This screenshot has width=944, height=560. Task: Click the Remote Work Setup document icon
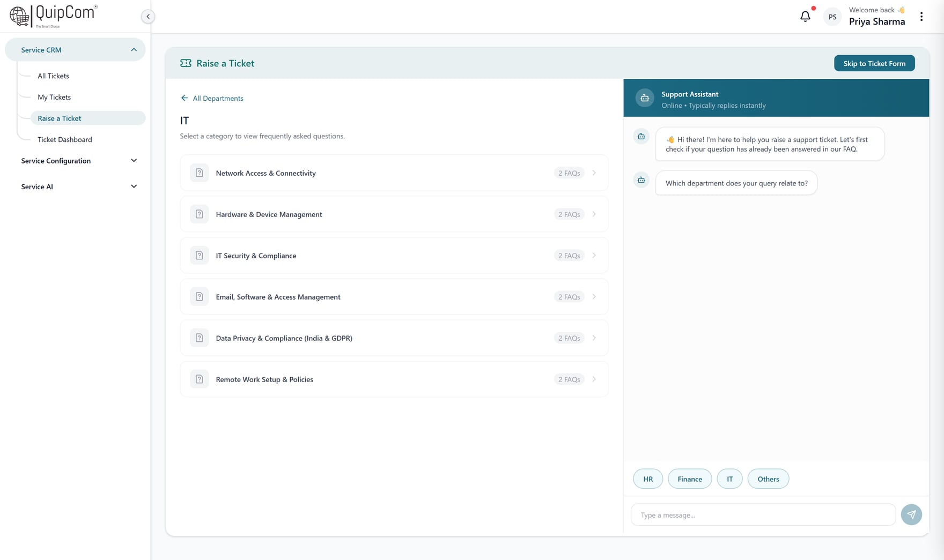click(x=200, y=379)
